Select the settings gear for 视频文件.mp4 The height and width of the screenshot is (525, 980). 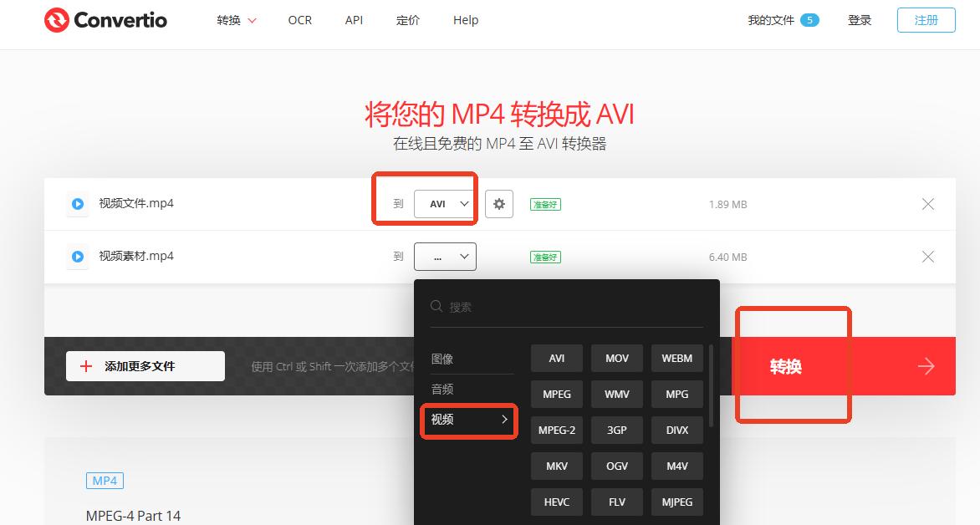click(x=499, y=203)
